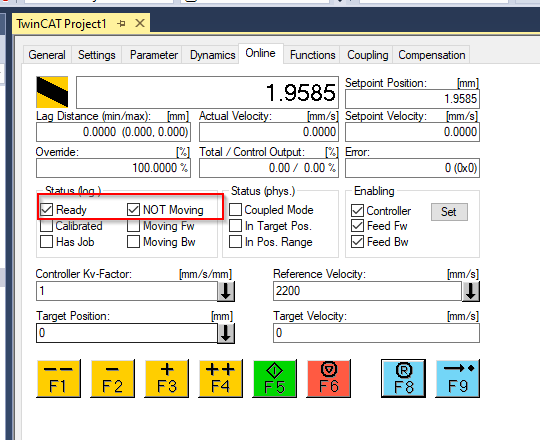Click the F9 homing button
The width and height of the screenshot is (540, 440).
coord(458,378)
